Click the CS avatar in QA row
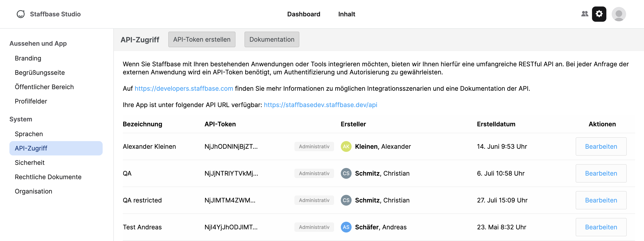This screenshot has width=644, height=241. click(346, 174)
